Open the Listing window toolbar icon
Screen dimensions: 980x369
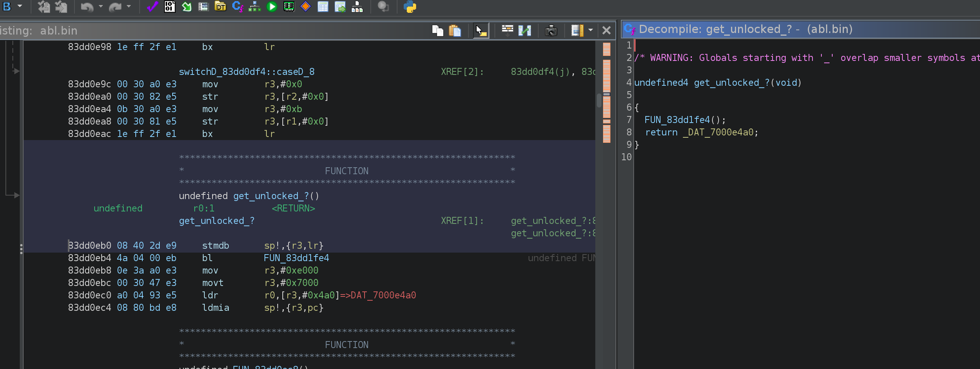pos(204,7)
